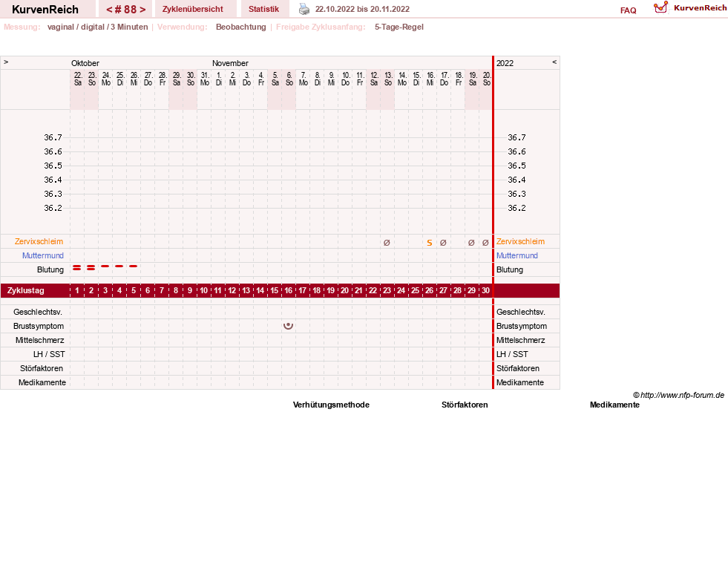Click the right Brustsymptom row label
Viewport: 728px width, 582px height.
click(x=522, y=326)
